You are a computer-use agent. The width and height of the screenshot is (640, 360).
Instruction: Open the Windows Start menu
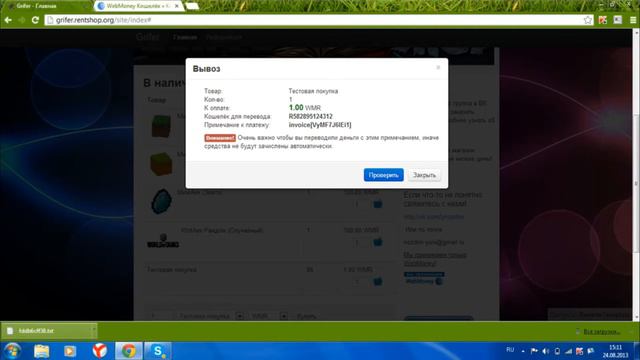[x=12, y=351]
